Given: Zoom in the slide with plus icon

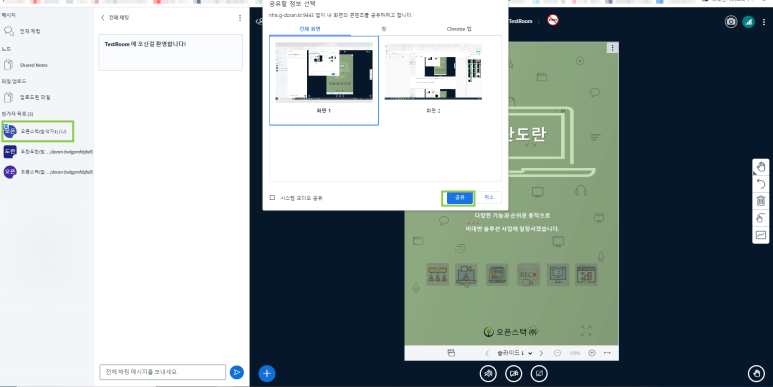Looking at the screenshot, I should coord(592,353).
